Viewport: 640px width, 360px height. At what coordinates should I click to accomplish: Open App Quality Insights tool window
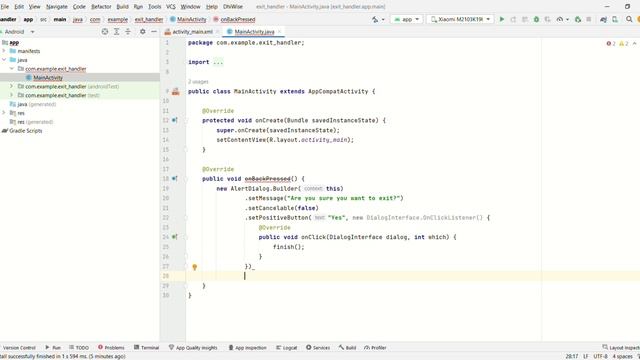click(193, 347)
